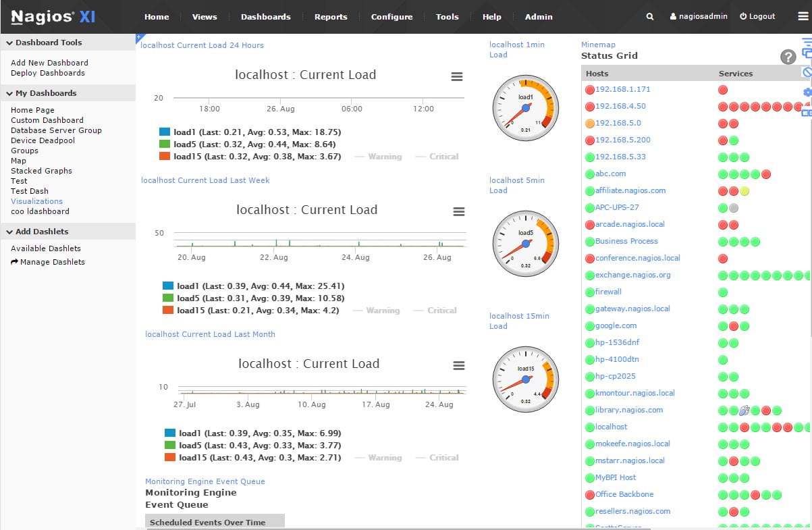Open the Tools menu

(448, 17)
